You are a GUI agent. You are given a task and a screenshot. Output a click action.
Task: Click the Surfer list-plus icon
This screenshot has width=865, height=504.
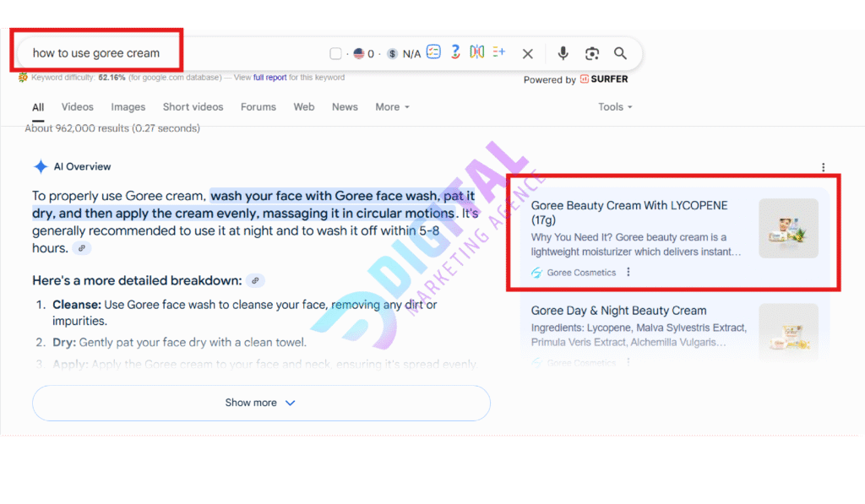[498, 52]
